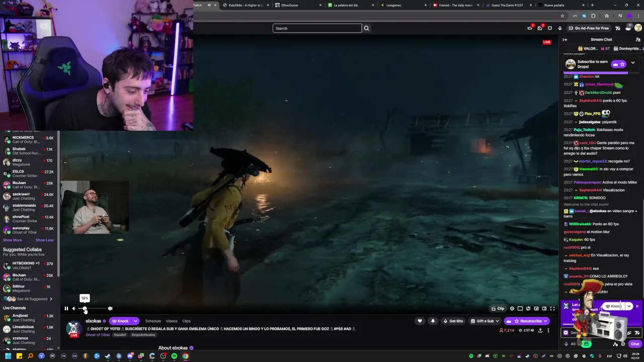644x362 pixels.
Task: Open the Ghost of Yōtei category link
Action: click(x=98, y=335)
